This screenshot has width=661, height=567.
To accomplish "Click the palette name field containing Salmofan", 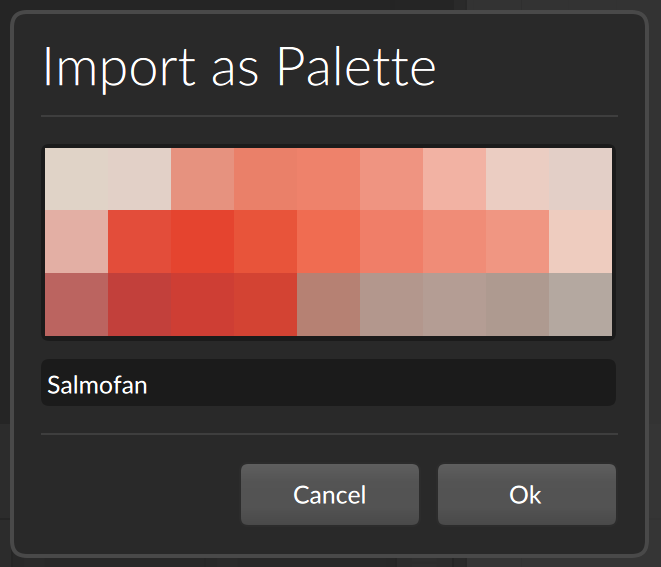I will point(328,385).
